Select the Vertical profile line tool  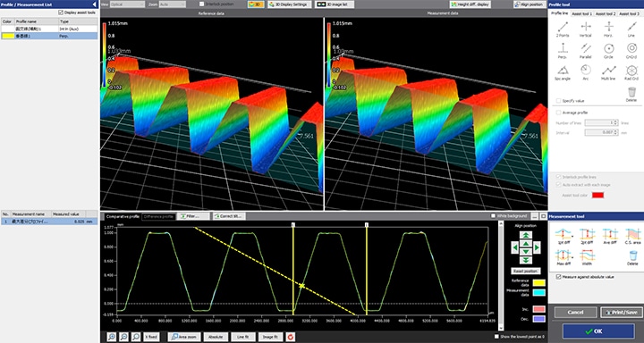point(586,29)
